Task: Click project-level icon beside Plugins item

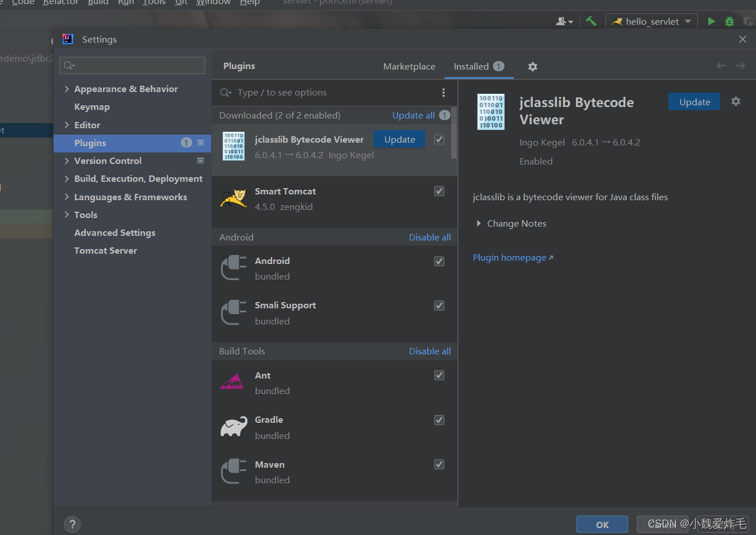Action: point(200,143)
